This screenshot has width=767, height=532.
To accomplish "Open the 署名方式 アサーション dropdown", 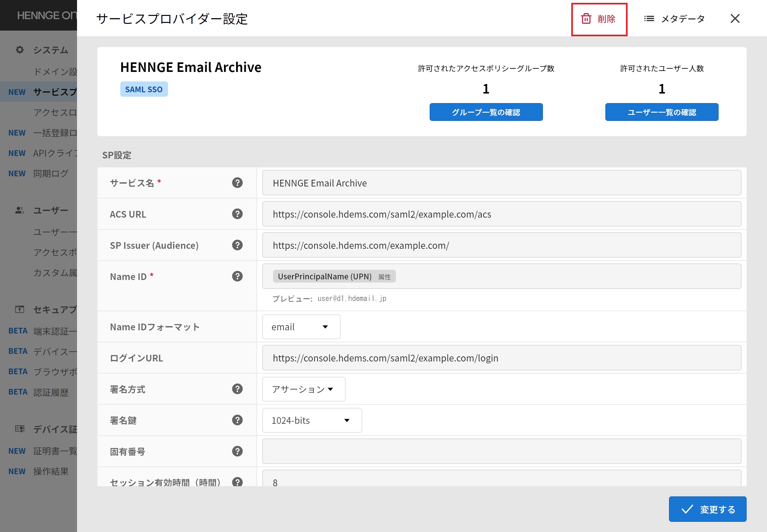I will pyautogui.click(x=304, y=389).
